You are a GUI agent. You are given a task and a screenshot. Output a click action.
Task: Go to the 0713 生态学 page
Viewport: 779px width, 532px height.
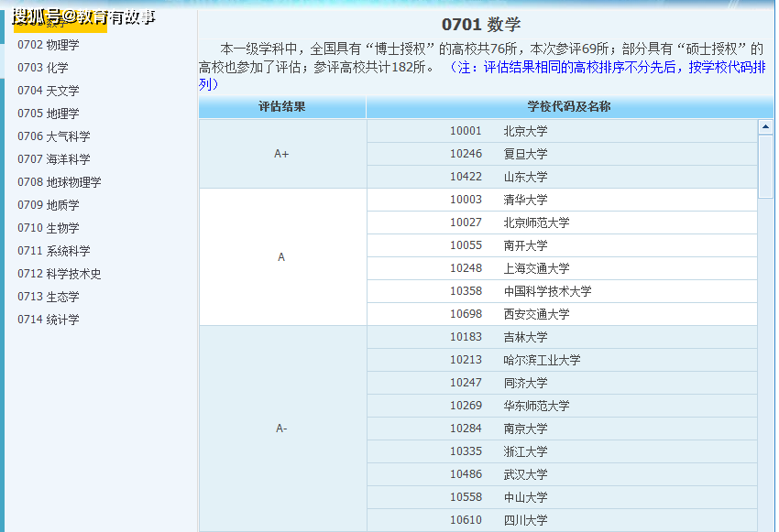pos(49,297)
